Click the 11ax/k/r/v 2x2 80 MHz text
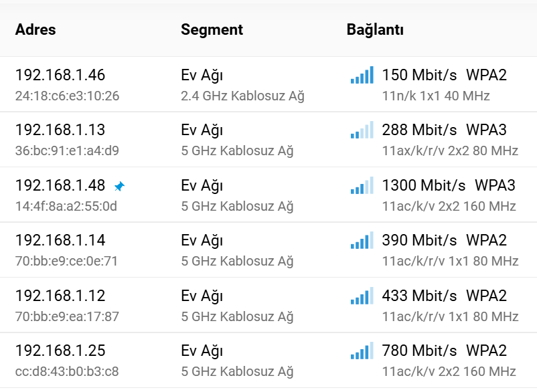537x392 pixels. [x=450, y=151]
